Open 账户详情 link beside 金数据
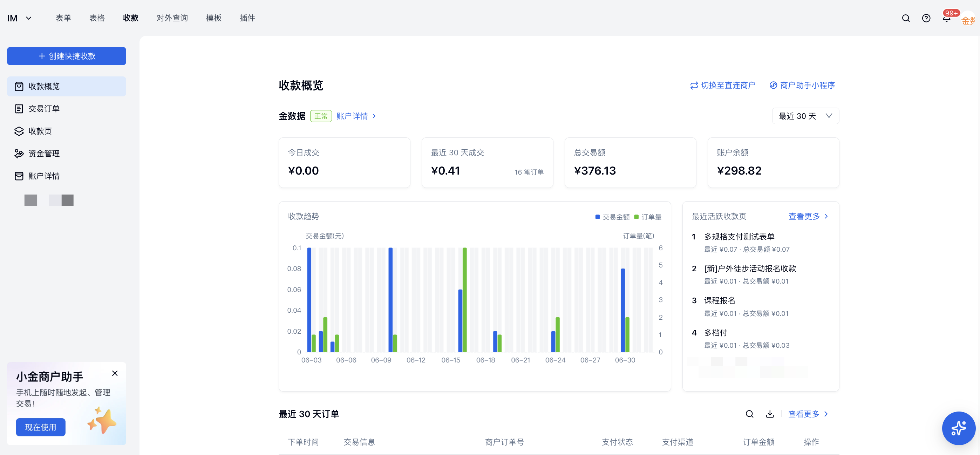This screenshot has width=980, height=455. tap(356, 116)
